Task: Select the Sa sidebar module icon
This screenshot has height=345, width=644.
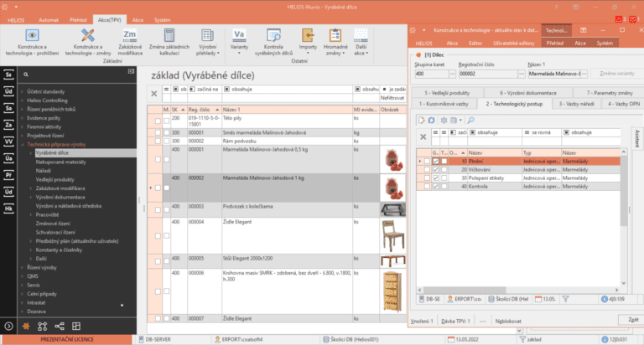Action: [x=8, y=108]
